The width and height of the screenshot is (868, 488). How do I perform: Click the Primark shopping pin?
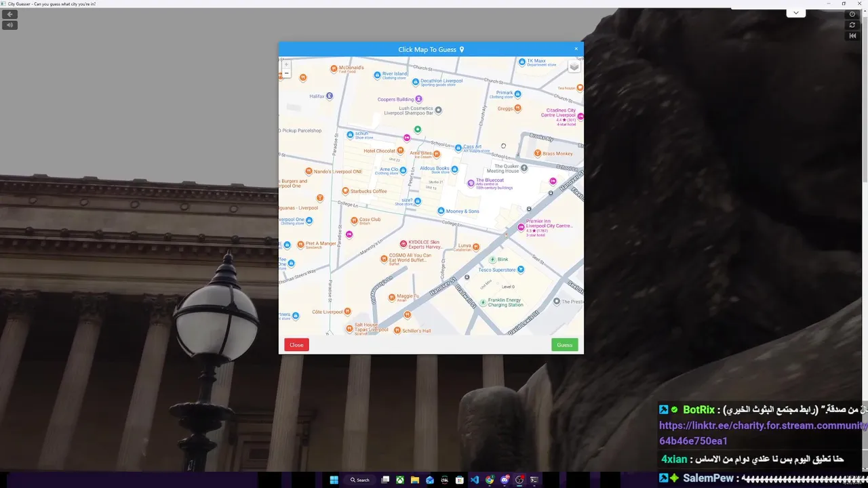[517, 94]
